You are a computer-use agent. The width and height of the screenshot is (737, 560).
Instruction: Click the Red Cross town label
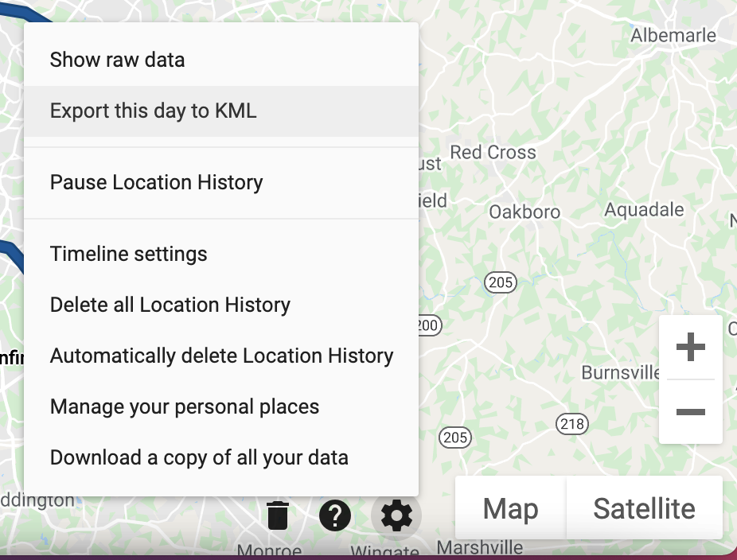point(493,152)
